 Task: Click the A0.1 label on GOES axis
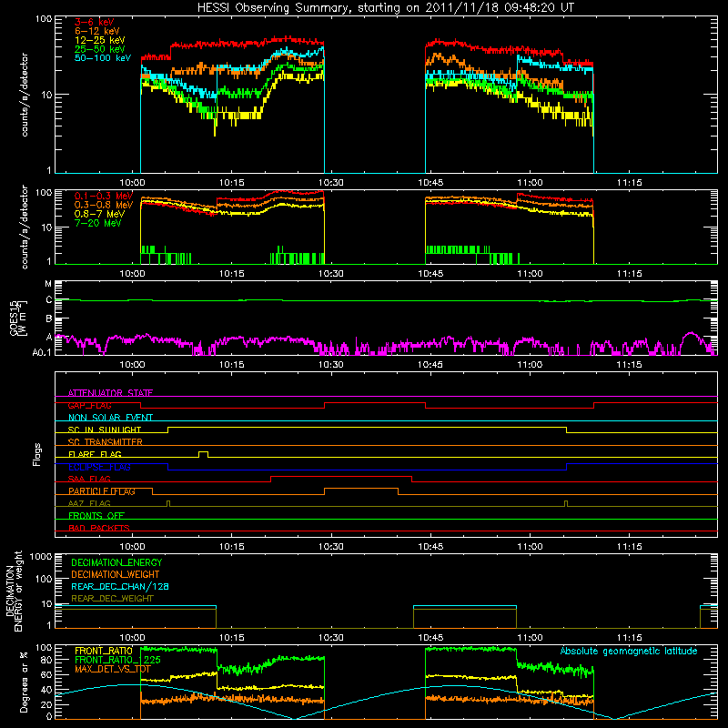42,352
